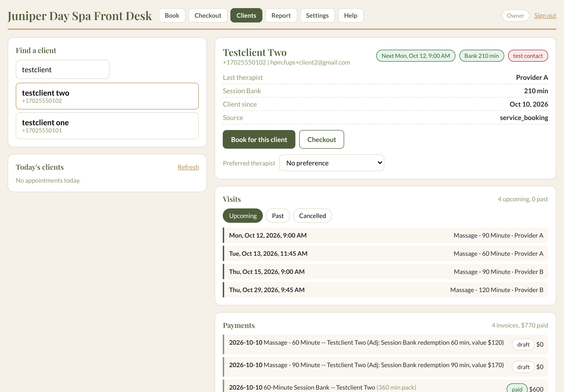Select the testclient two result
This screenshot has width=564, height=392.
pos(107,96)
